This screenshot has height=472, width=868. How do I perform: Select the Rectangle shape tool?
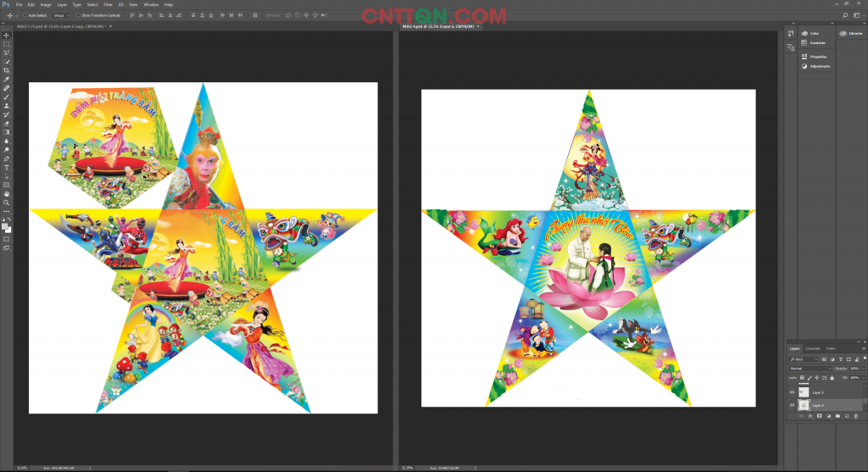(x=7, y=186)
